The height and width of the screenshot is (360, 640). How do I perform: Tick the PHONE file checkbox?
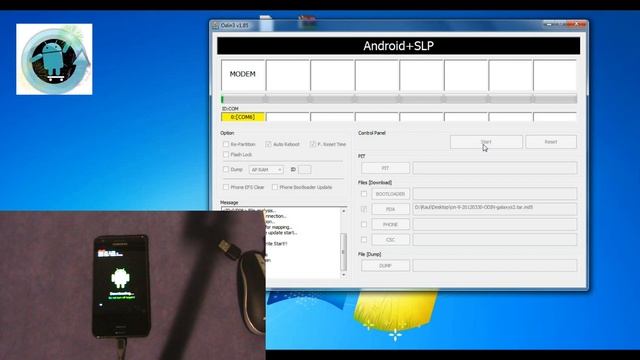364,224
